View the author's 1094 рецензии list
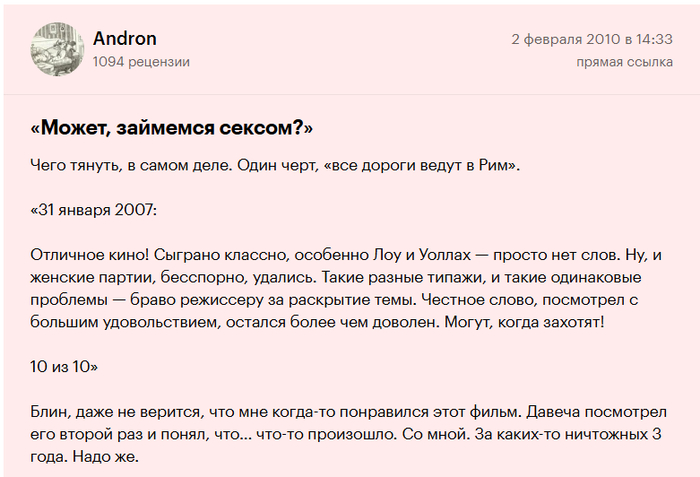 coord(141,62)
